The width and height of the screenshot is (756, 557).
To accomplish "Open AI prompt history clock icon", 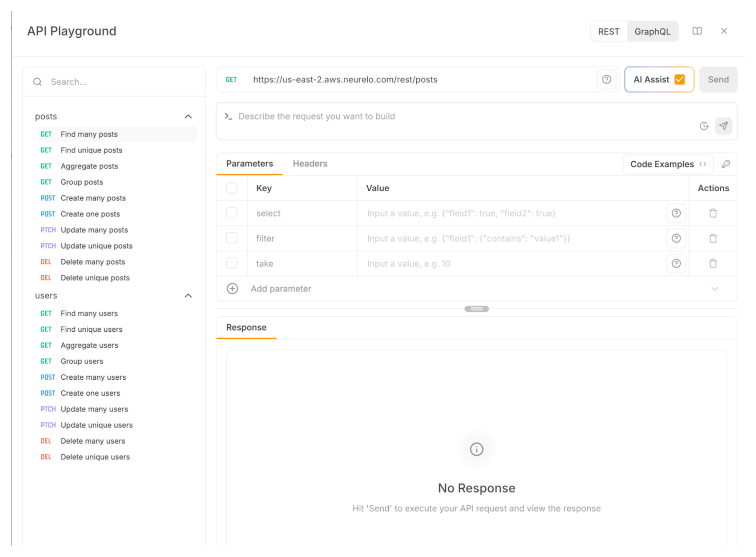I will 704,126.
